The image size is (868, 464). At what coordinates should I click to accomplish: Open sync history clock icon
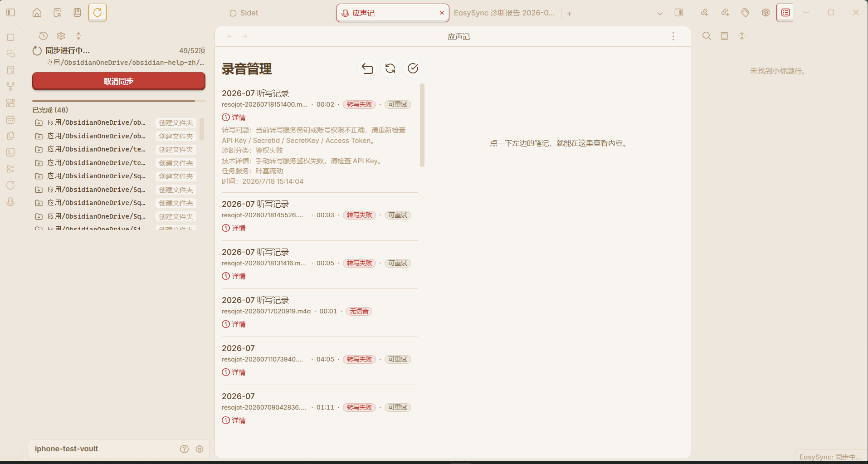click(44, 36)
